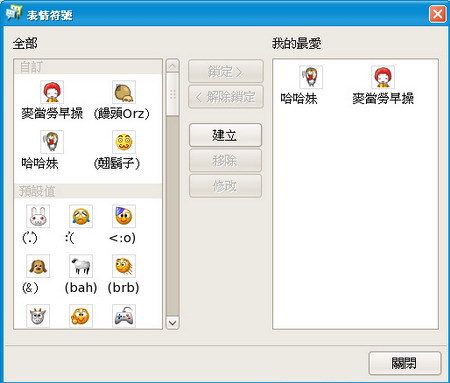Click the scrollbar up arrow
The image size is (450, 383).
172,66
